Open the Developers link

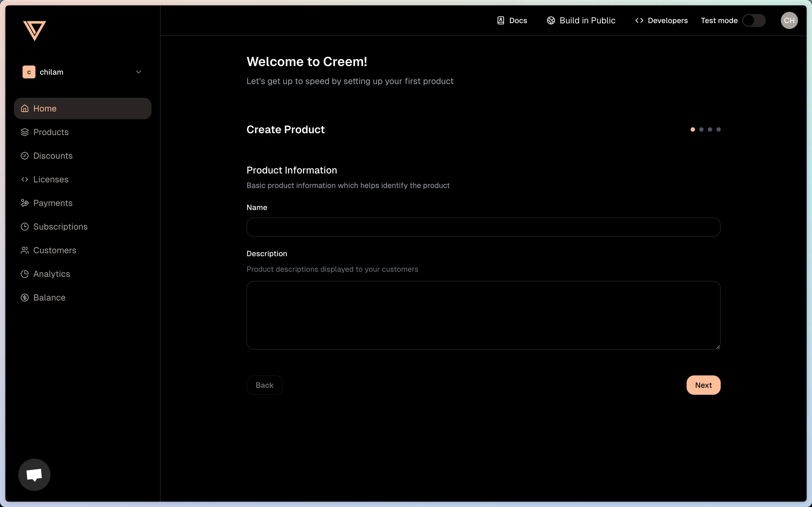click(x=661, y=20)
